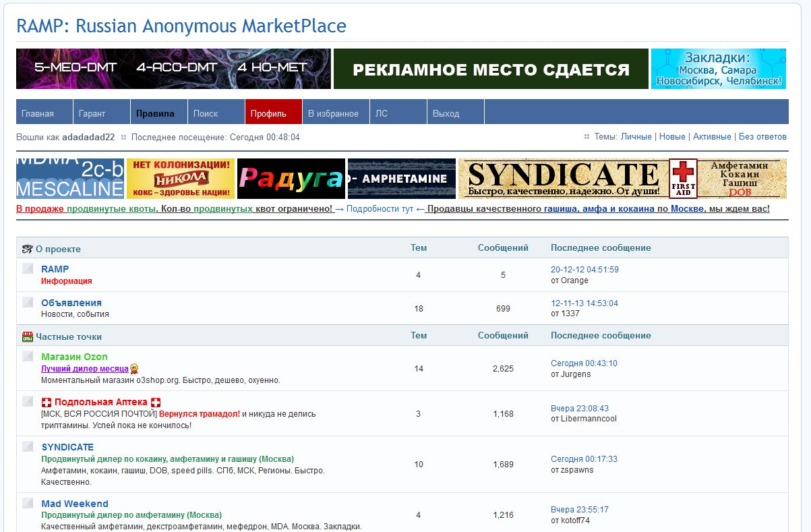Click the status icon next to Магазин Ozon
The width and height of the screenshot is (811, 532).
click(x=28, y=356)
